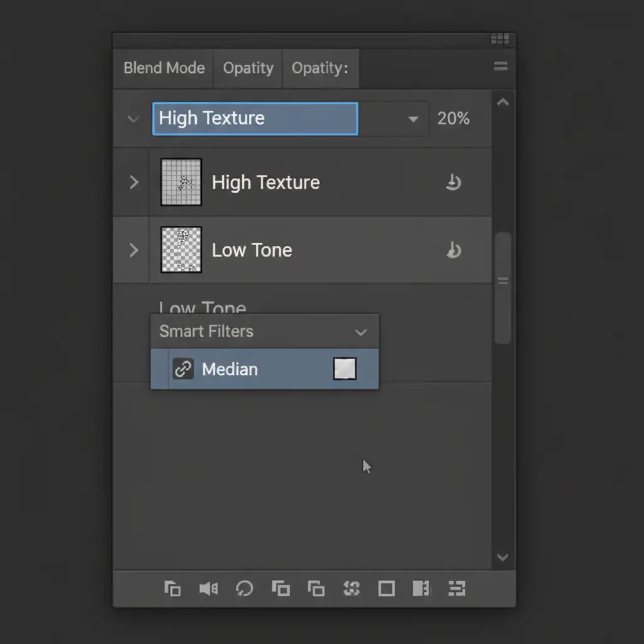Select the Median smart filter entry
This screenshot has width=644, height=644.
pos(230,369)
